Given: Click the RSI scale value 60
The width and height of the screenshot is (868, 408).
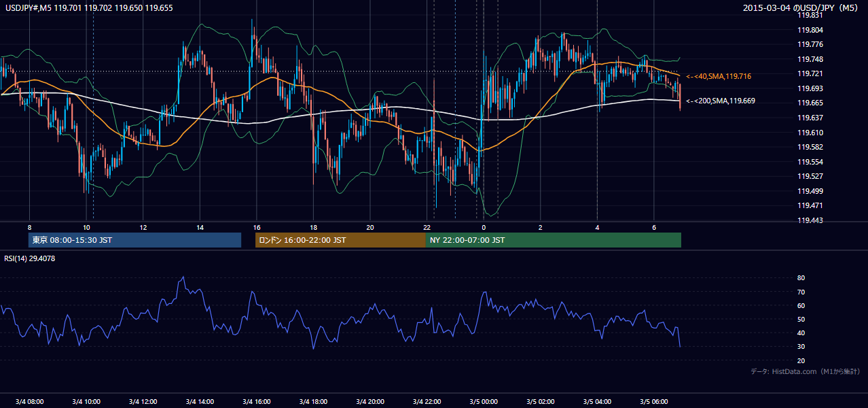Looking at the screenshot, I should (801, 305).
